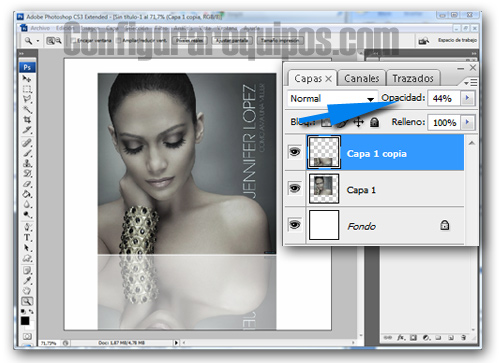Click the Ajustar pantalla button

click(x=232, y=41)
